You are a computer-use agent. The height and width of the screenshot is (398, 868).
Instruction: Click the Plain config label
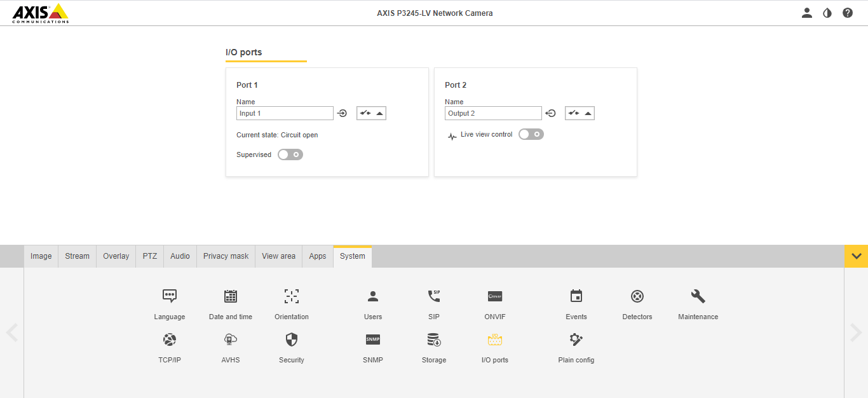pos(576,360)
